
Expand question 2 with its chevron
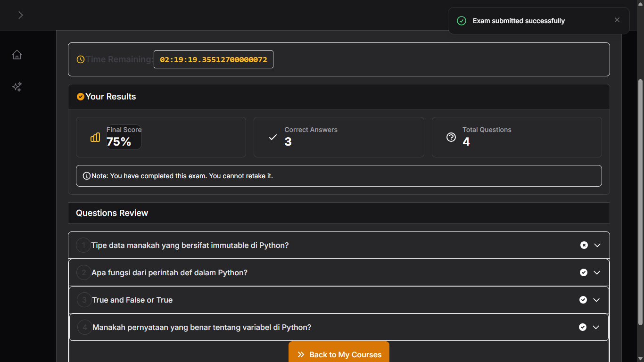coord(597,272)
